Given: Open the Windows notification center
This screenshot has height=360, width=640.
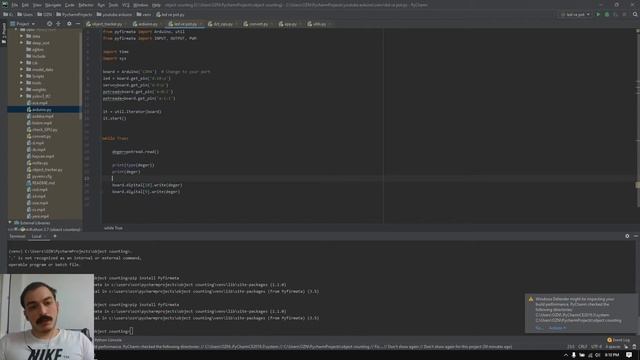Looking at the screenshot, I should [x=629, y=355].
